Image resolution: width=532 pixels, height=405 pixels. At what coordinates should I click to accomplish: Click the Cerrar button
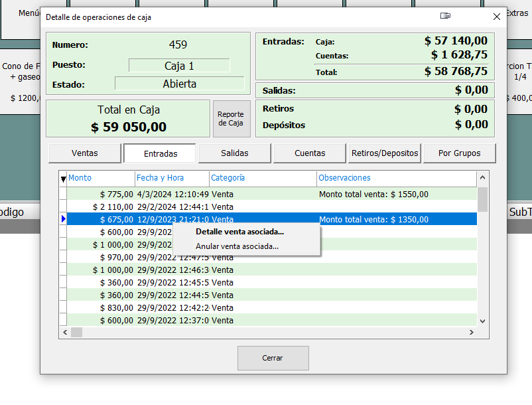273,358
